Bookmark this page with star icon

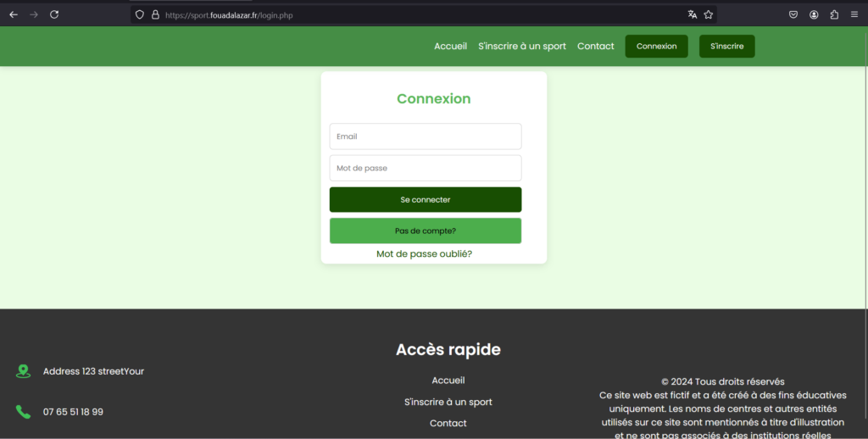click(x=709, y=14)
